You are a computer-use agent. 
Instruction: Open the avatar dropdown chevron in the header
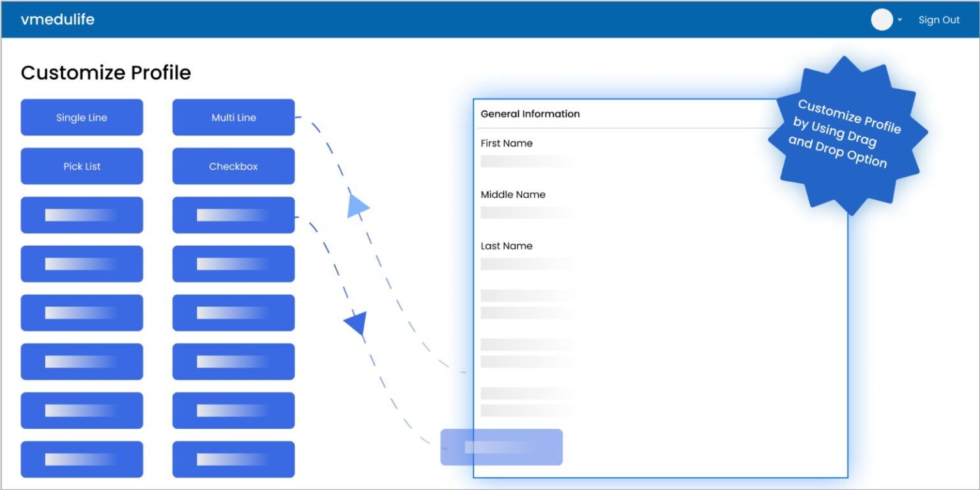point(900,20)
